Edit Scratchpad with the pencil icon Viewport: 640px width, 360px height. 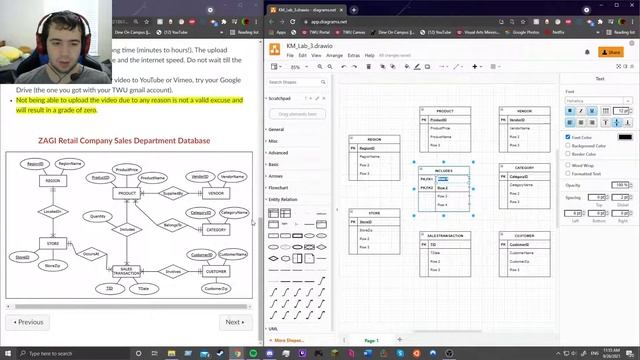(x=317, y=98)
